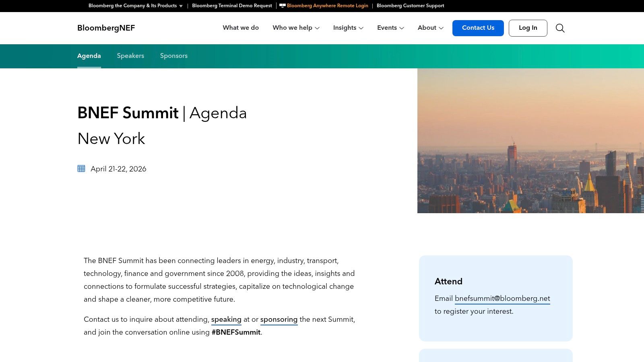Open the About dropdown
The width and height of the screenshot is (644, 362).
pos(430,28)
